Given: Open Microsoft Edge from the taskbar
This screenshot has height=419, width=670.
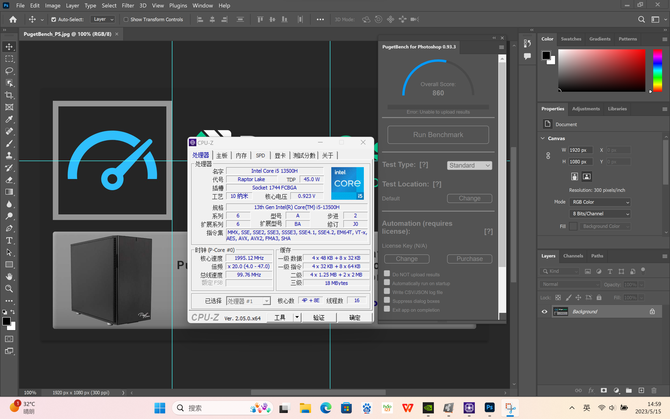Looking at the screenshot, I should [x=326, y=408].
